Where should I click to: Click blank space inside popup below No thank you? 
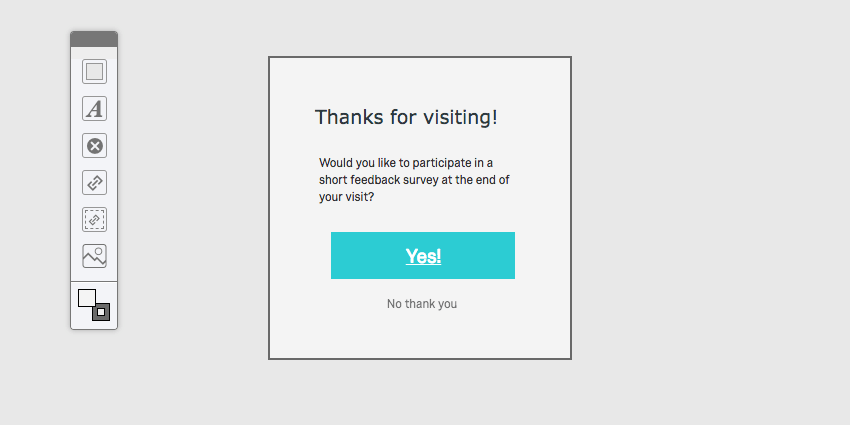point(420,335)
